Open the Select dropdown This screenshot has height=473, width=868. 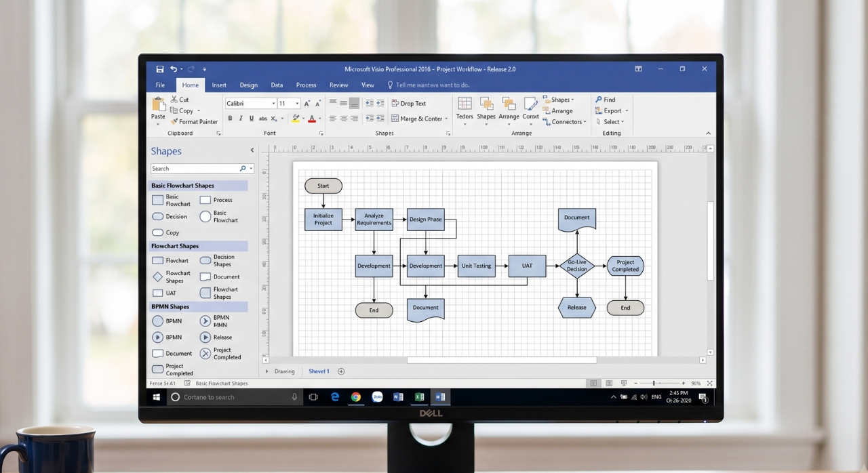click(623, 122)
